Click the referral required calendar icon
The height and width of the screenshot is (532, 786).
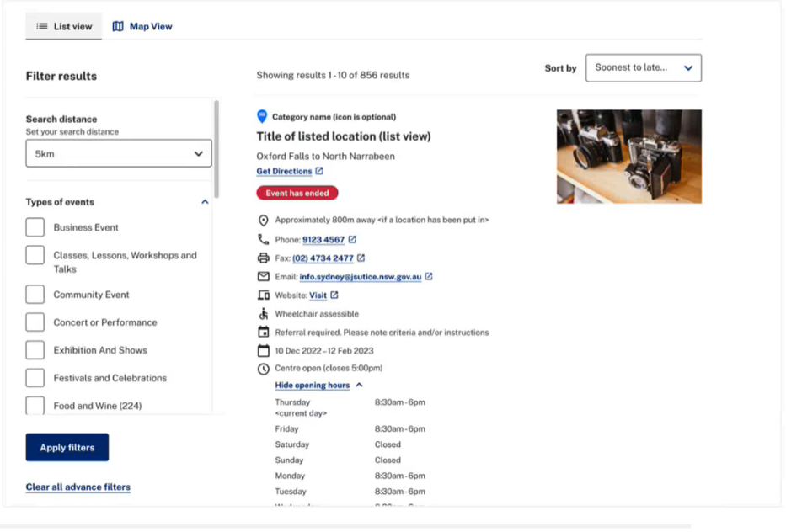coord(263,332)
